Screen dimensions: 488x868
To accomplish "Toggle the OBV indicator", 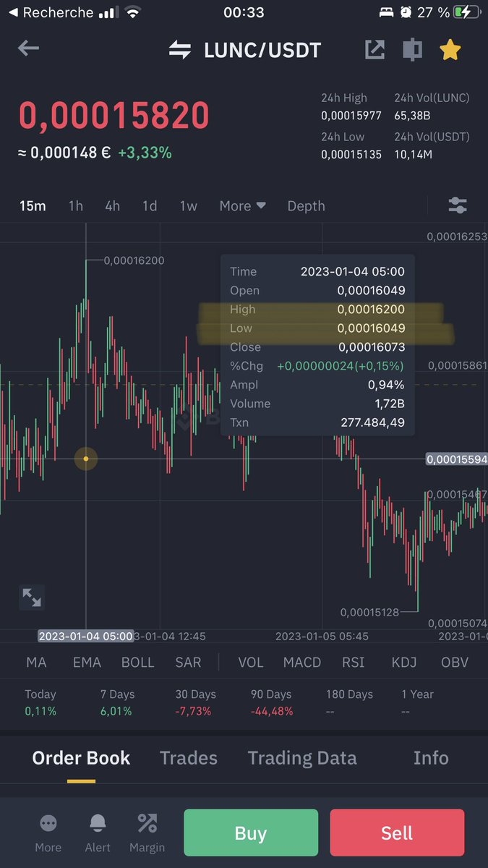I will [x=455, y=662].
